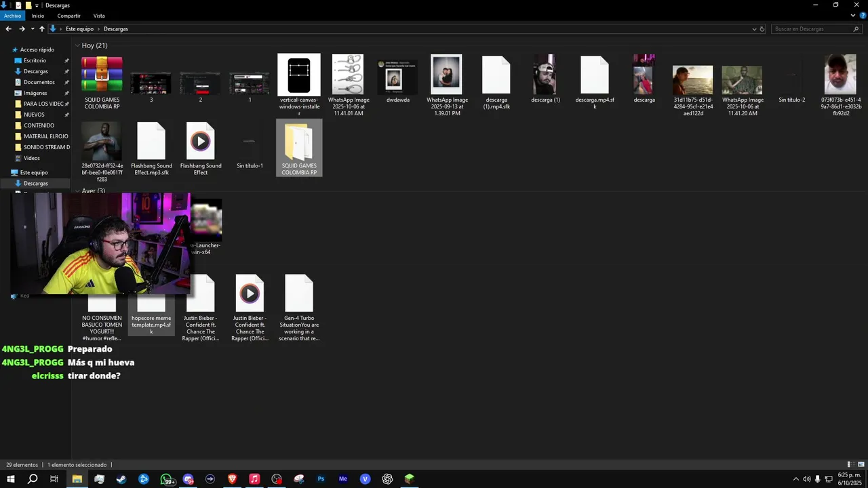Select the descarga.mp4.sfk file

595,83
